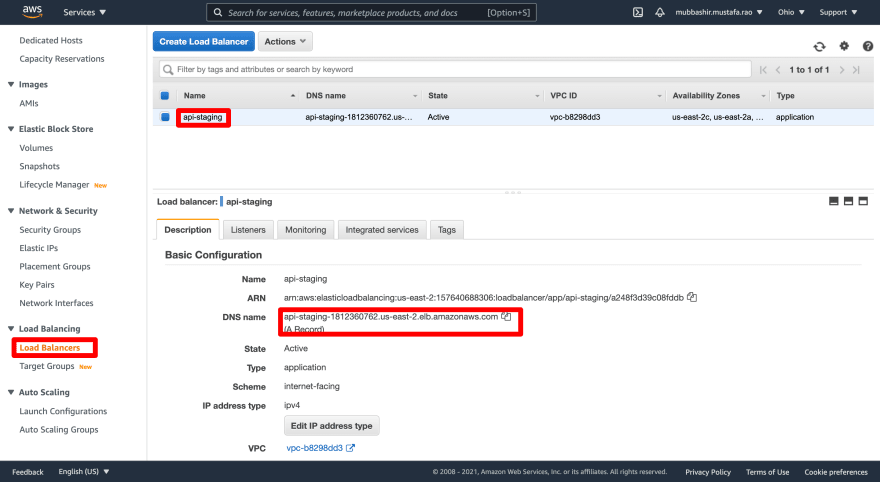Open AMIs in sidebar

(29, 103)
